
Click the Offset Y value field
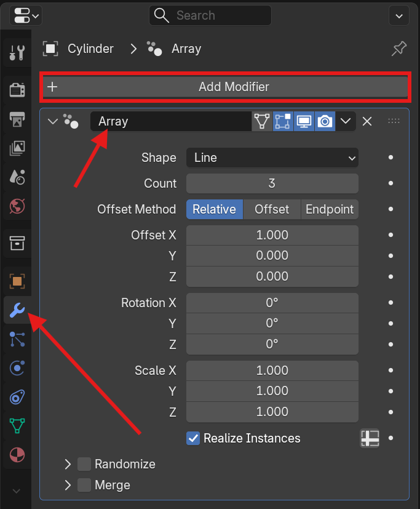click(272, 256)
